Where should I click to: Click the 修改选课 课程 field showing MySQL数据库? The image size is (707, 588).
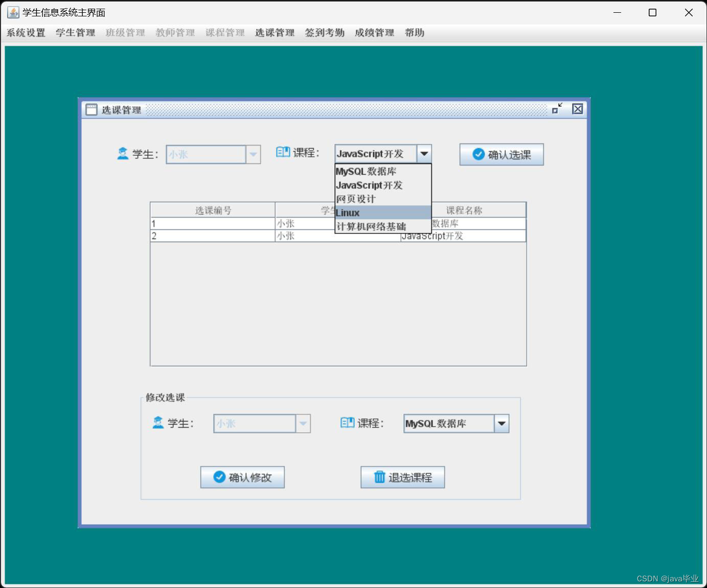click(449, 424)
